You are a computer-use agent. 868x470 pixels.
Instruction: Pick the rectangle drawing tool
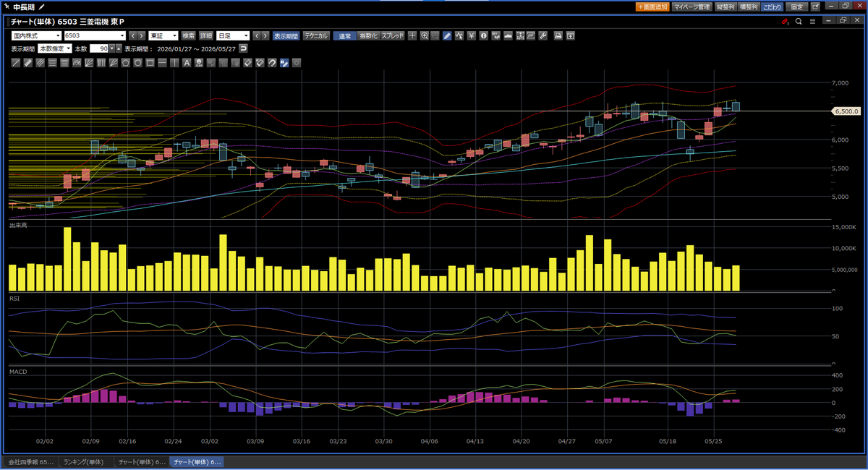click(x=150, y=63)
